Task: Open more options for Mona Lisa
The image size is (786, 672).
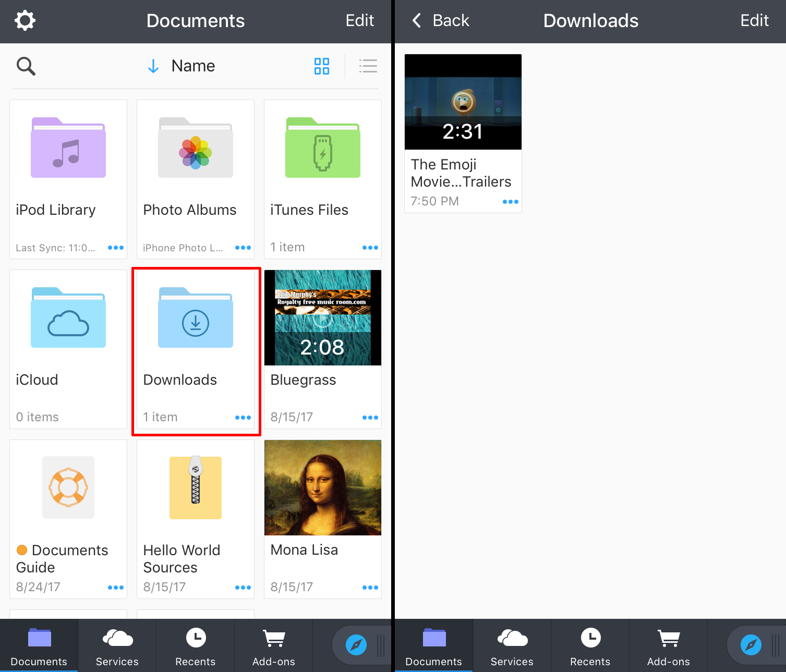Action: point(370,588)
